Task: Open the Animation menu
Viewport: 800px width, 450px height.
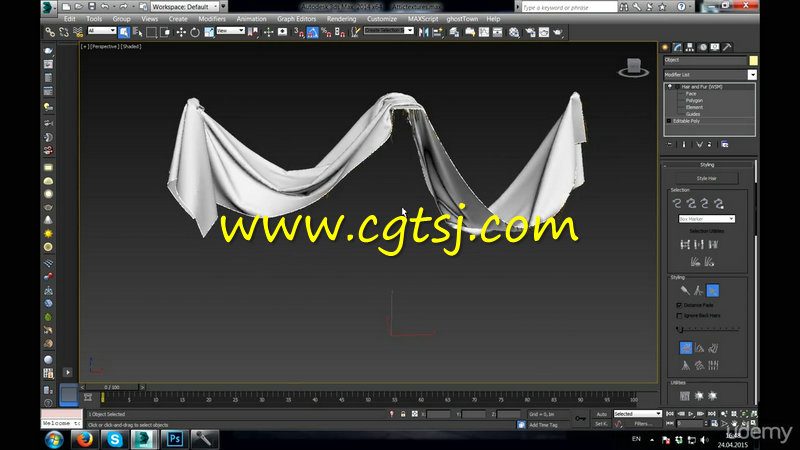Action: [x=251, y=19]
